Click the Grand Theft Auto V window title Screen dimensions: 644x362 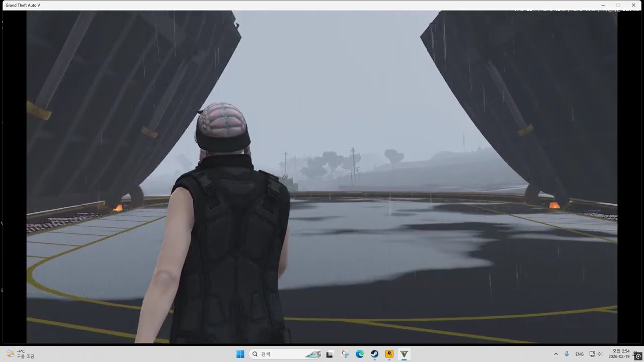pos(23,5)
